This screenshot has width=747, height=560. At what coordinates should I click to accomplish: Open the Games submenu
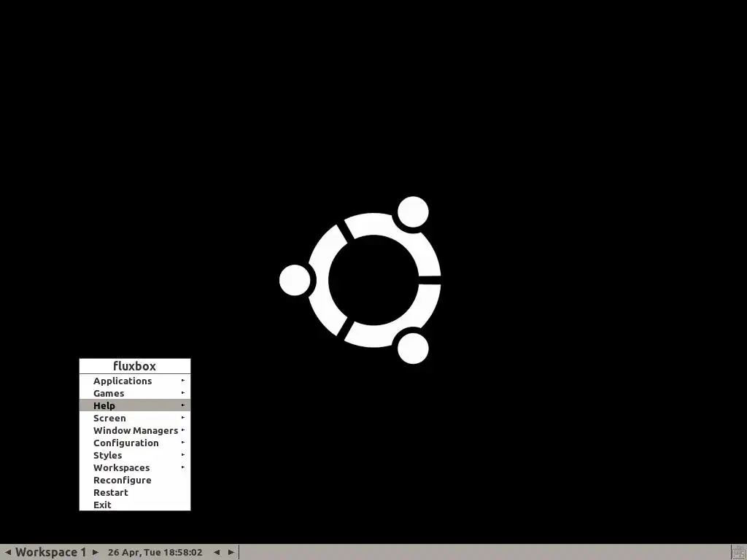(x=135, y=393)
